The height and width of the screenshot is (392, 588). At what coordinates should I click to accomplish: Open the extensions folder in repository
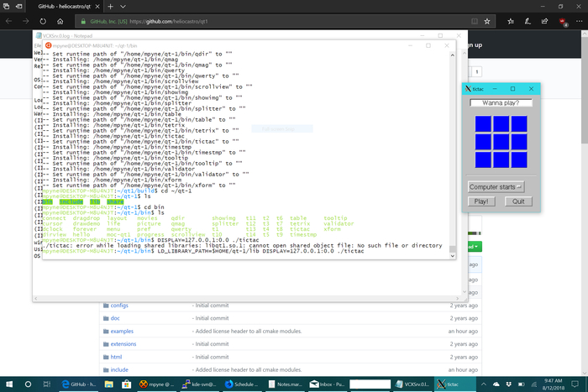(124, 344)
